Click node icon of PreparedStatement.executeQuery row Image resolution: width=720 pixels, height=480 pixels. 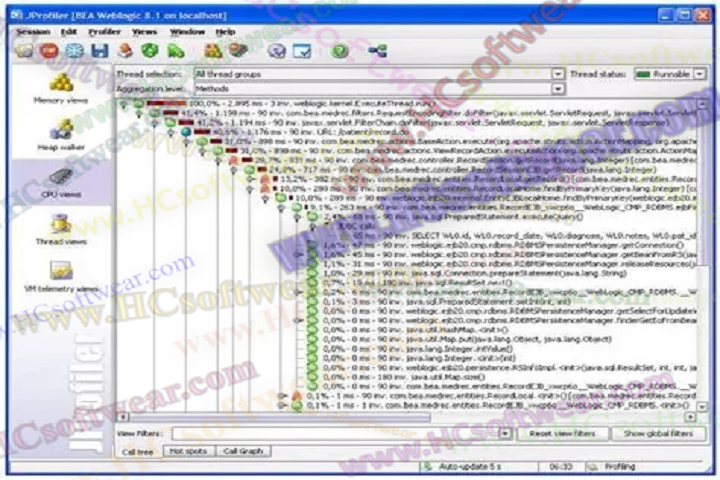point(313,216)
